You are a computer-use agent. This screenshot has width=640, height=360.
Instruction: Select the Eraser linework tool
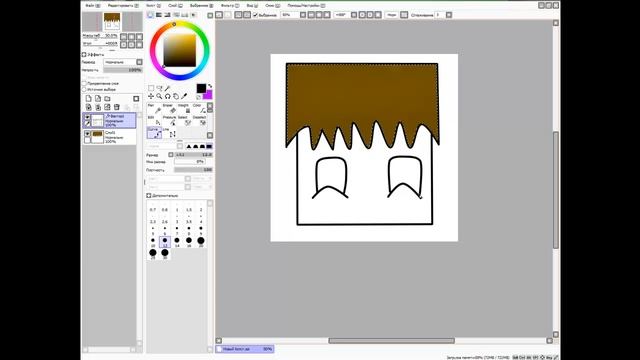(170, 109)
